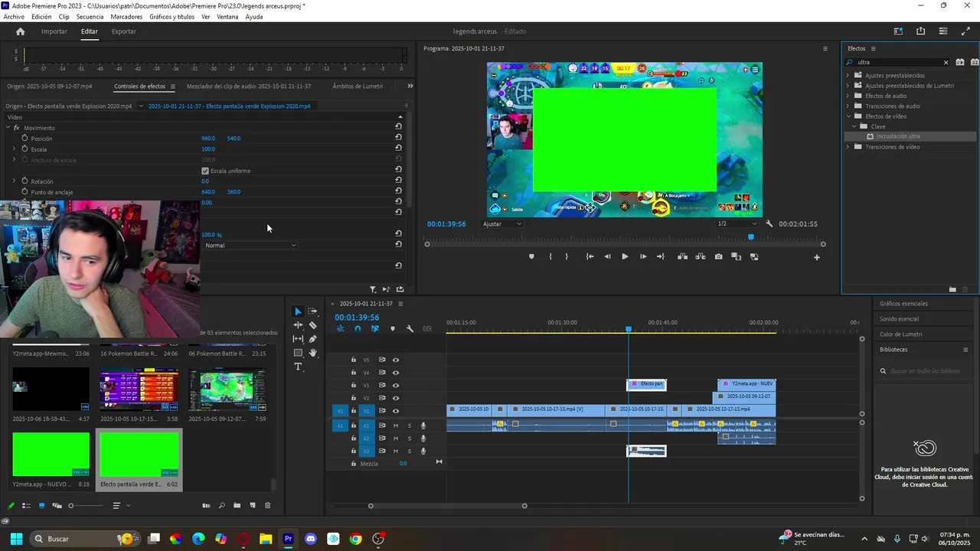Select the Ripple Edit tool

[298, 325]
